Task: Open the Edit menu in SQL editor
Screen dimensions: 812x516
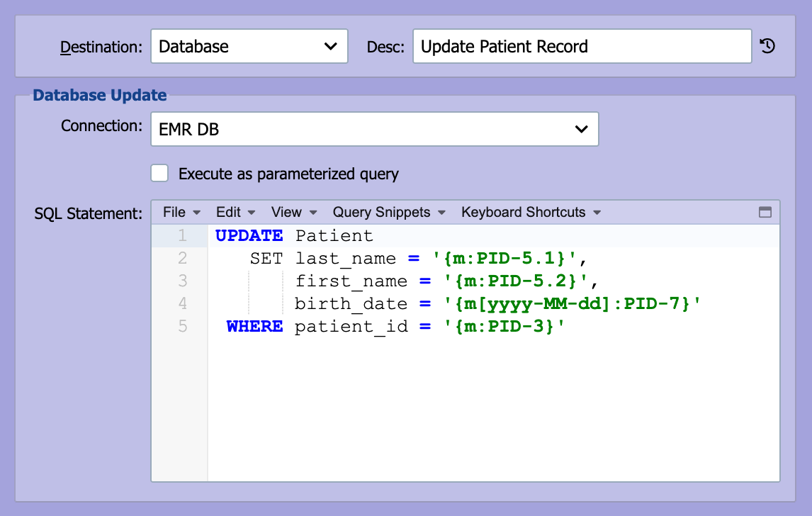Action: [236, 213]
